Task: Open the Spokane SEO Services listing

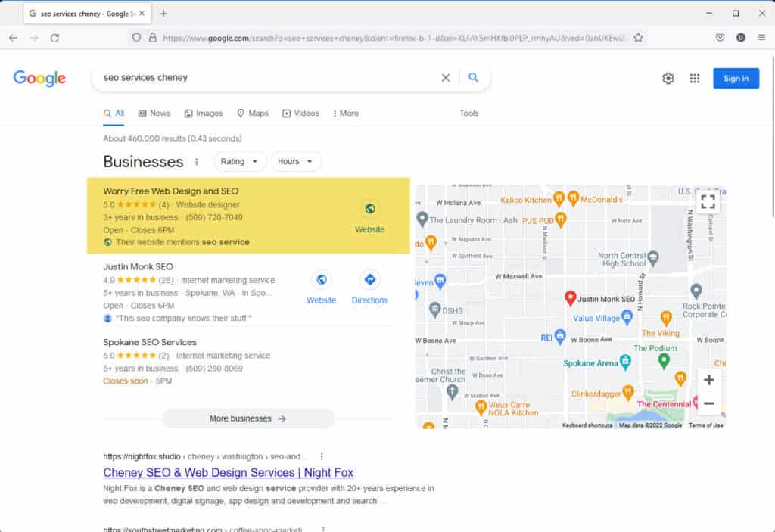Action: 150,342
